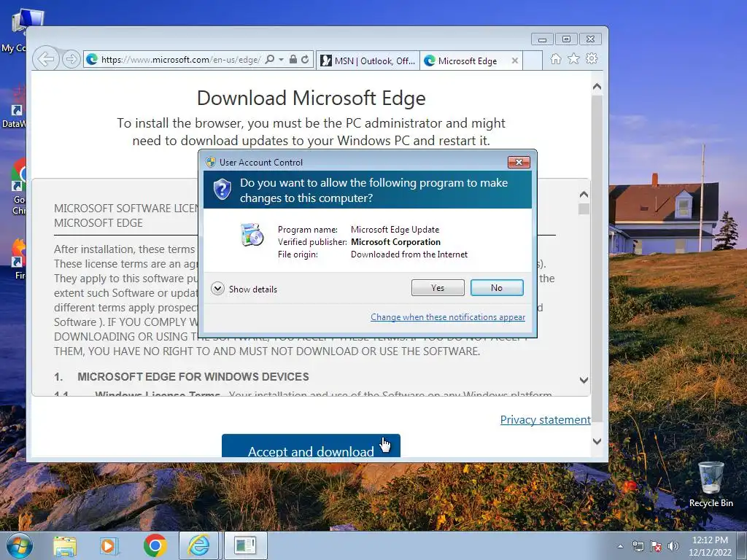Open Google Chrome from taskbar
The height and width of the screenshot is (560, 747).
(x=155, y=545)
